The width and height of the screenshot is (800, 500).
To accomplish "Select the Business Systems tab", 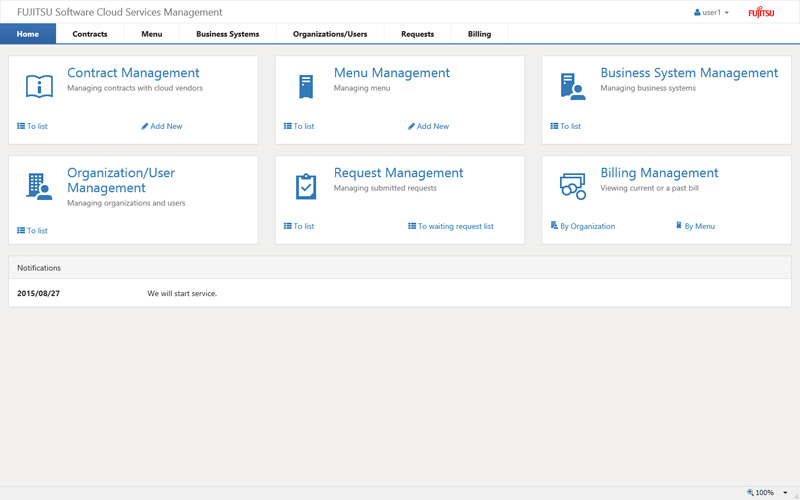I will 228,34.
